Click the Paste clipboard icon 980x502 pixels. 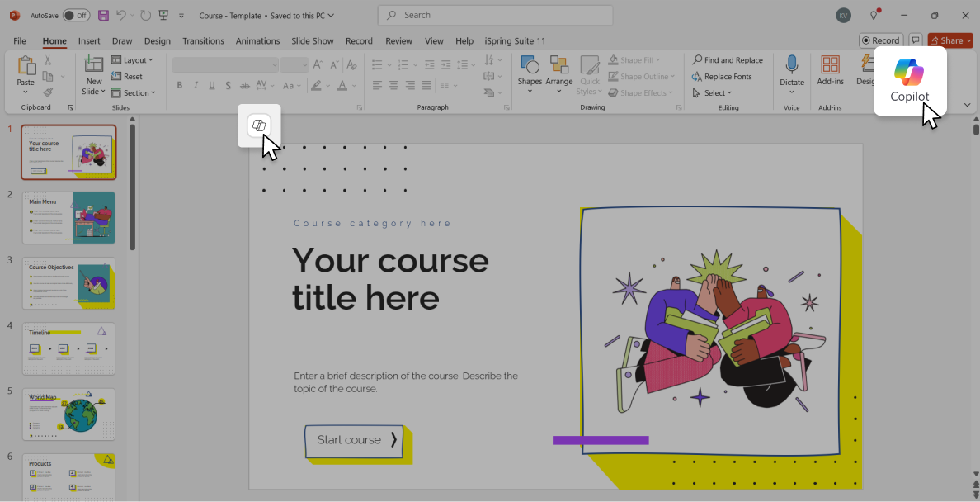(26, 66)
